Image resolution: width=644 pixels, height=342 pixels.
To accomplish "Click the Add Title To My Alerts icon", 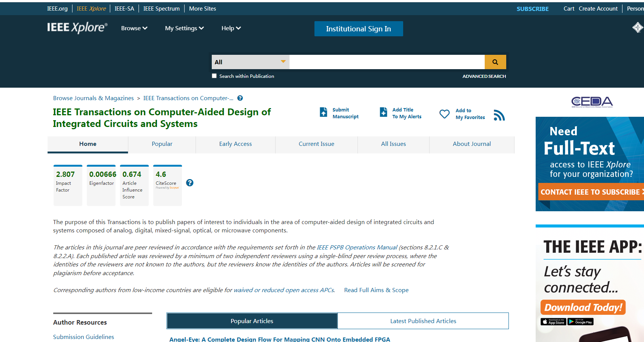I will [384, 112].
